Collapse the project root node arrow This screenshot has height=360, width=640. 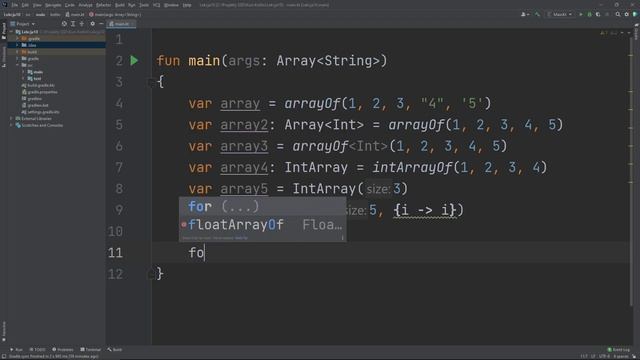tap(11, 32)
